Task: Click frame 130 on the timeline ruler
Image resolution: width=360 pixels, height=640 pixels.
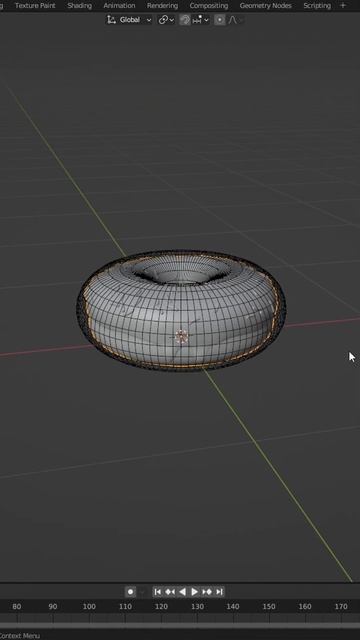Action: [x=197, y=607]
